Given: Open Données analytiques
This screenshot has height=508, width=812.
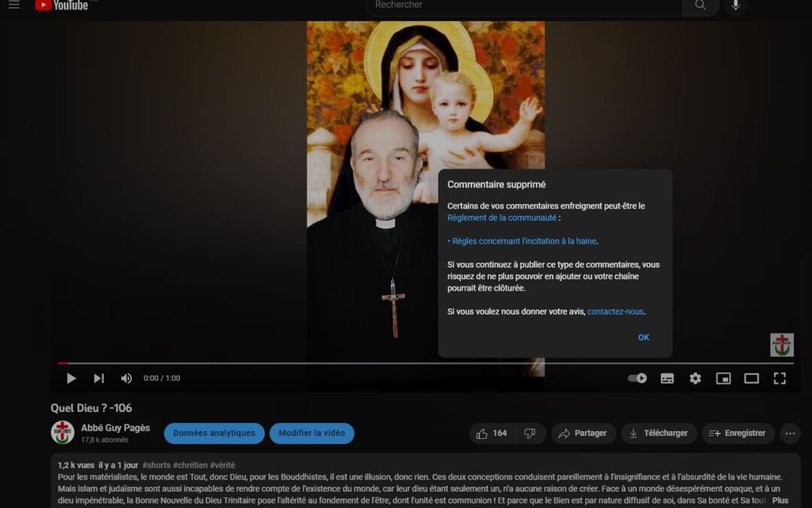Looking at the screenshot, I should [x=214, y=433].
